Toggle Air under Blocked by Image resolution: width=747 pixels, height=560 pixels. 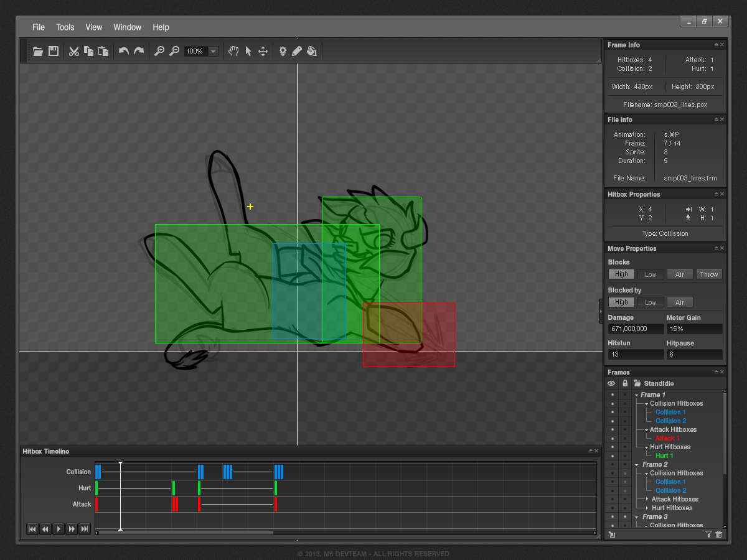[680, 302]
